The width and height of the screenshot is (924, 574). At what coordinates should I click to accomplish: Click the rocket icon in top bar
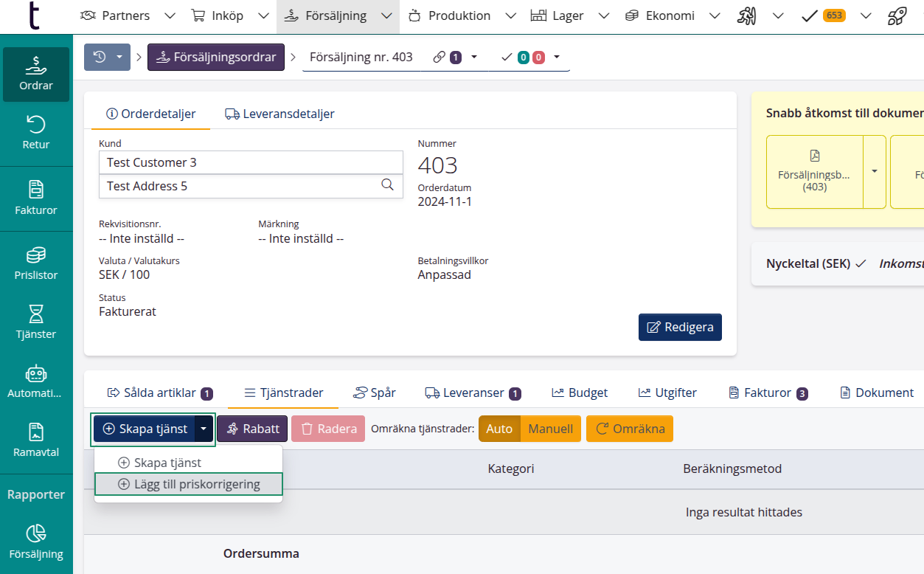(x=897, y=15)
